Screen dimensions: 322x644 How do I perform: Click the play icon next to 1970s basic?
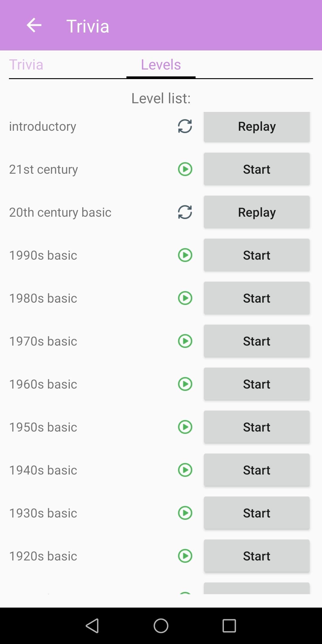pos(185,341)
